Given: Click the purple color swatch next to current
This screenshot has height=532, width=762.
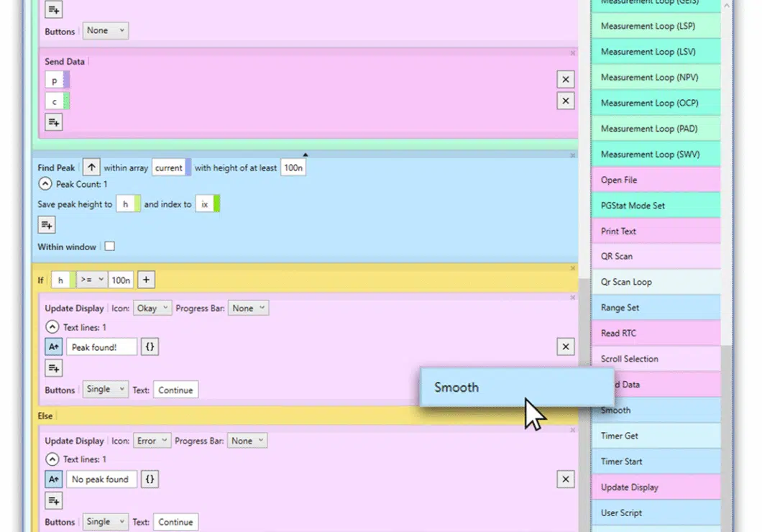Looking at the screenshot, I should point(188,168).
